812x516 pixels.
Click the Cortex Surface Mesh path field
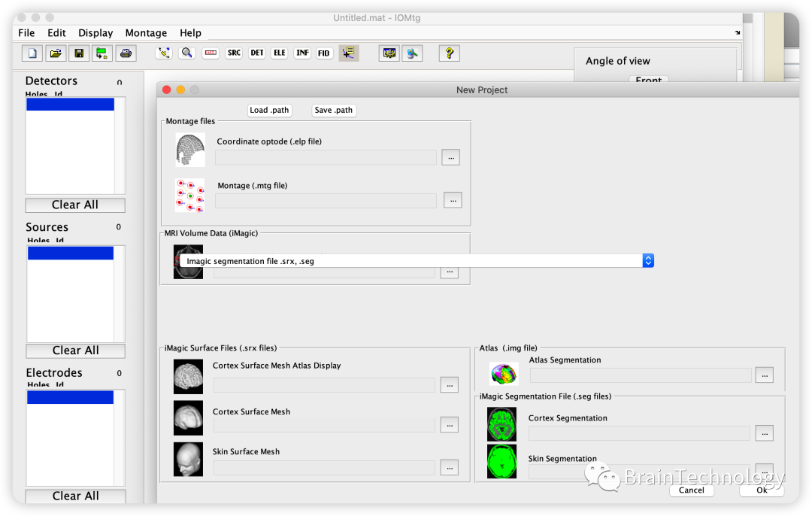pyautogui.click(x=324, y=425)
